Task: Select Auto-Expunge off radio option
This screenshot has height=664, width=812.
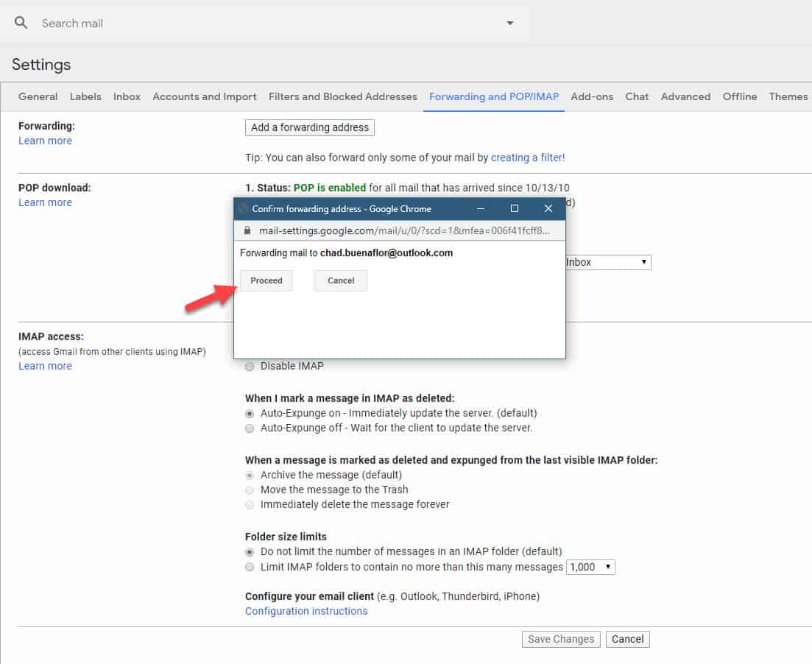Action: pos(250,428)
